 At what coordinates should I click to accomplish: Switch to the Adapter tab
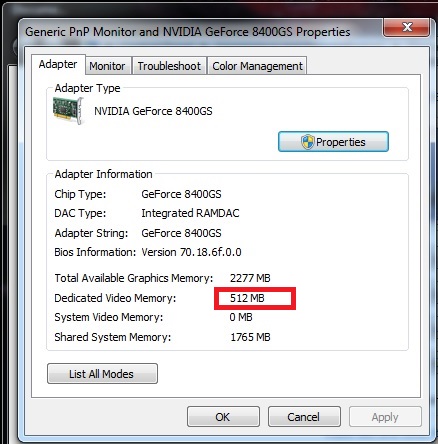tap(58, 64)
